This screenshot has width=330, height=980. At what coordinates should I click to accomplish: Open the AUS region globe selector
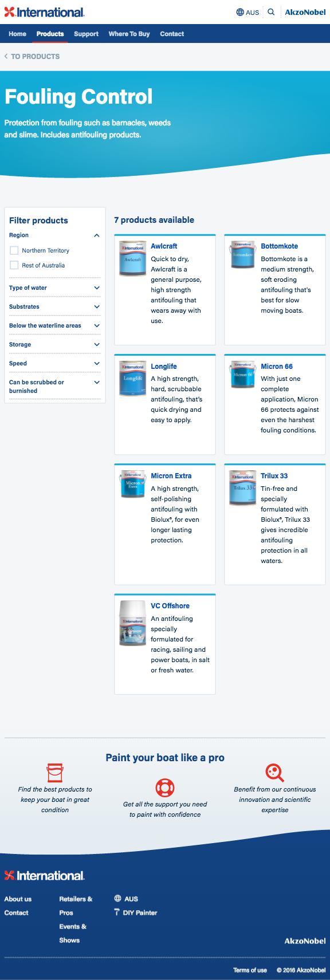[247, 12]
